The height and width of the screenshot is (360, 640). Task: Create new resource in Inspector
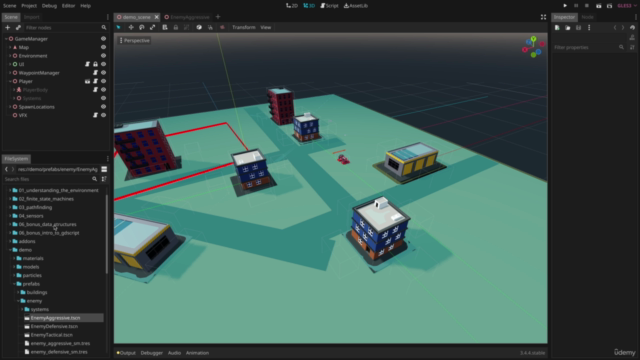click(557, 28)
